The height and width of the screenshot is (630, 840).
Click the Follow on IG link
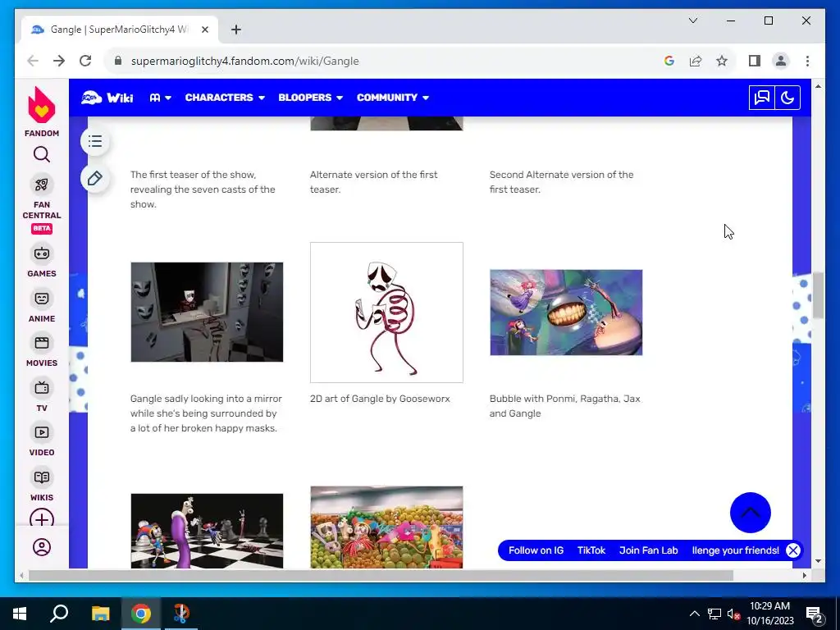[536, 550]
